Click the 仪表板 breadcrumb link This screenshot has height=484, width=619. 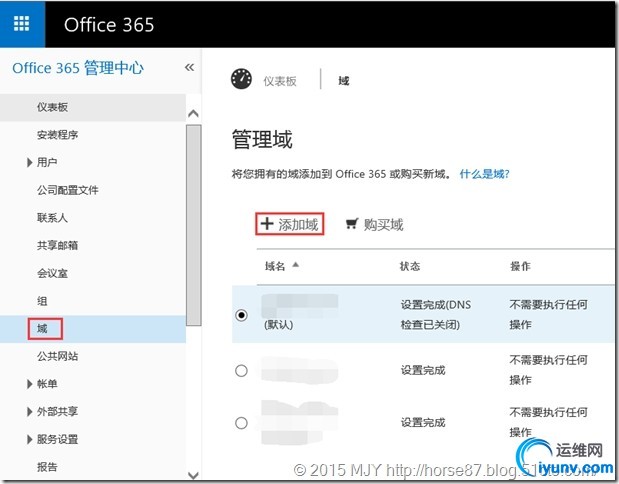point(280,81)
